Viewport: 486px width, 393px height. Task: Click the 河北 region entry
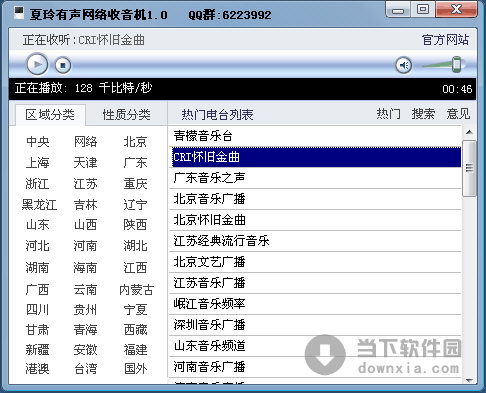click(38, 246)
